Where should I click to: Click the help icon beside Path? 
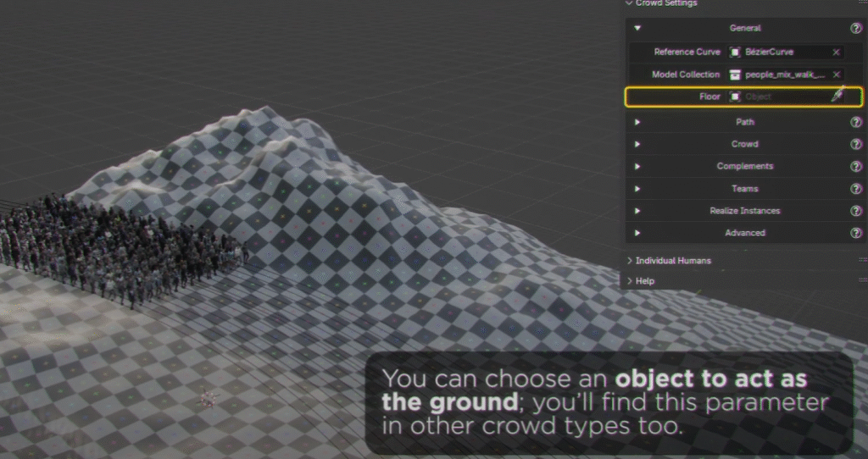855,122
